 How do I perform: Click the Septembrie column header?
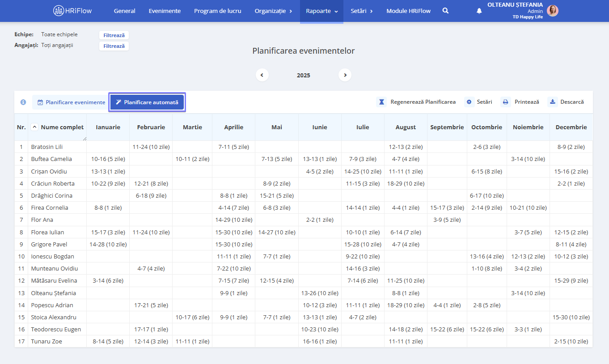tap(447, 127)
